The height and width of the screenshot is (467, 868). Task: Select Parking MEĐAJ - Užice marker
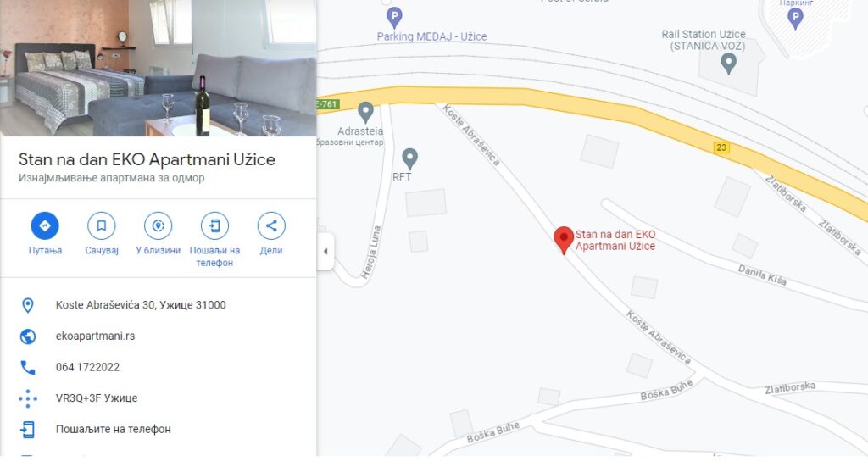[394, 18]
